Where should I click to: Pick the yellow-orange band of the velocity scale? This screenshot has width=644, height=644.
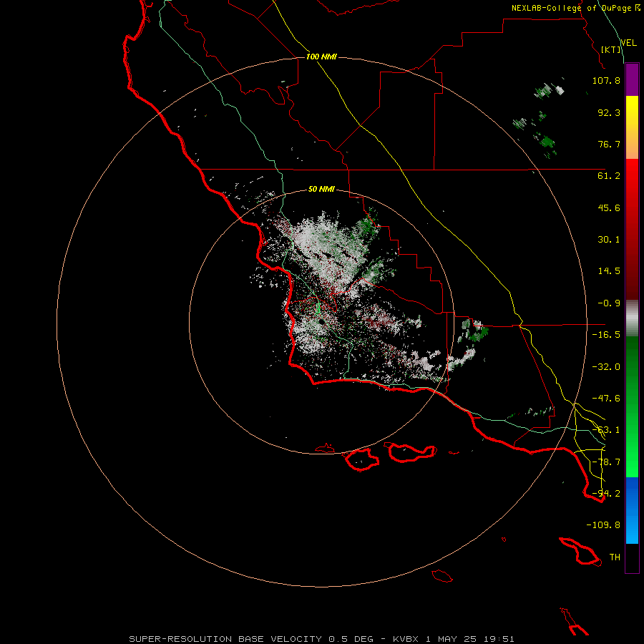coord(632,127)
